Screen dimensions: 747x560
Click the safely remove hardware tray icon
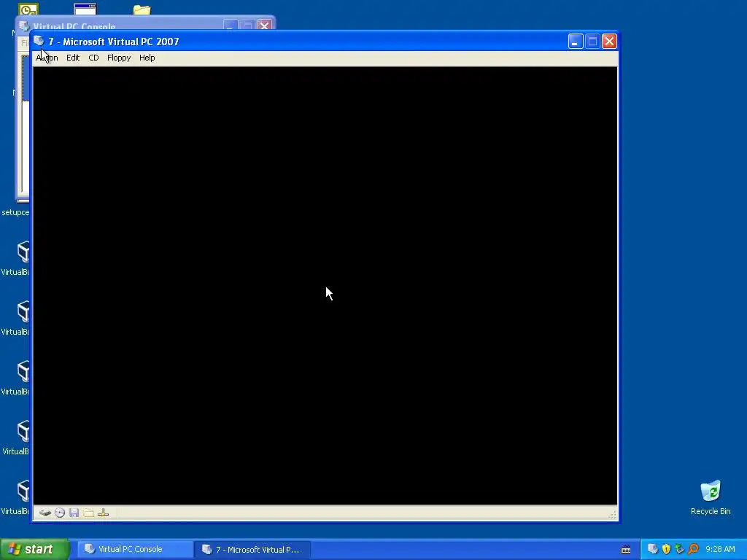click(679, 549)
